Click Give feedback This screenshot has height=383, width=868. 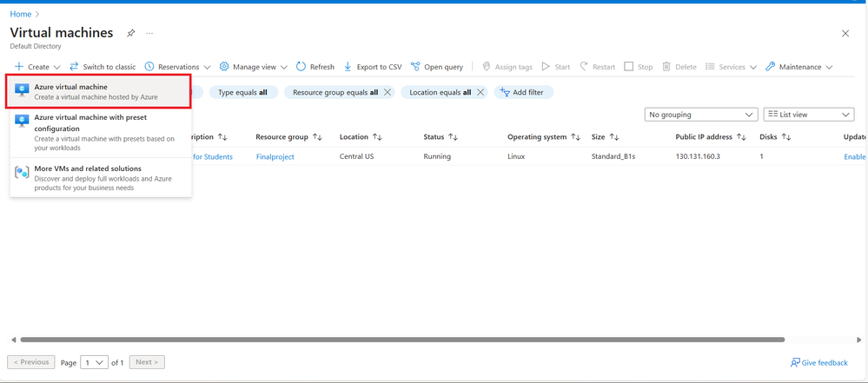[819, 363]
